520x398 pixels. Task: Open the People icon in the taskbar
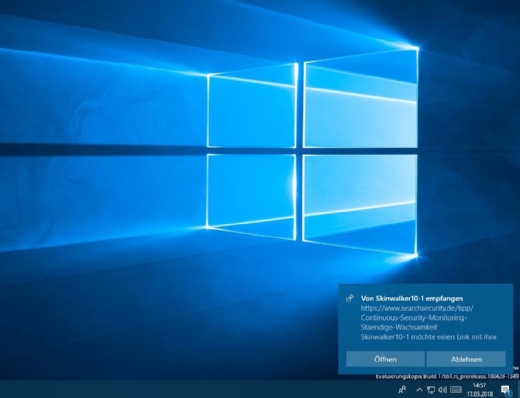402,389
